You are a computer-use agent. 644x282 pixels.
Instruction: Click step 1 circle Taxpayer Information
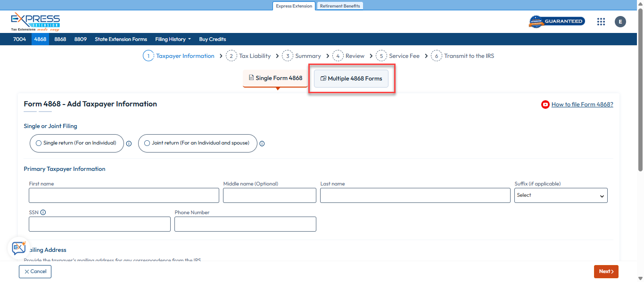click(x=149, y=56)
